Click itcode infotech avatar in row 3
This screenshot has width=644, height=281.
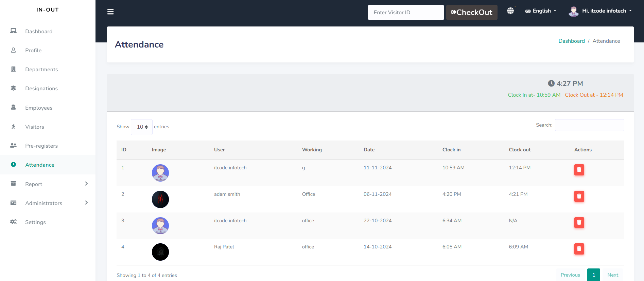pyautogui.click(x=160, y=226)
